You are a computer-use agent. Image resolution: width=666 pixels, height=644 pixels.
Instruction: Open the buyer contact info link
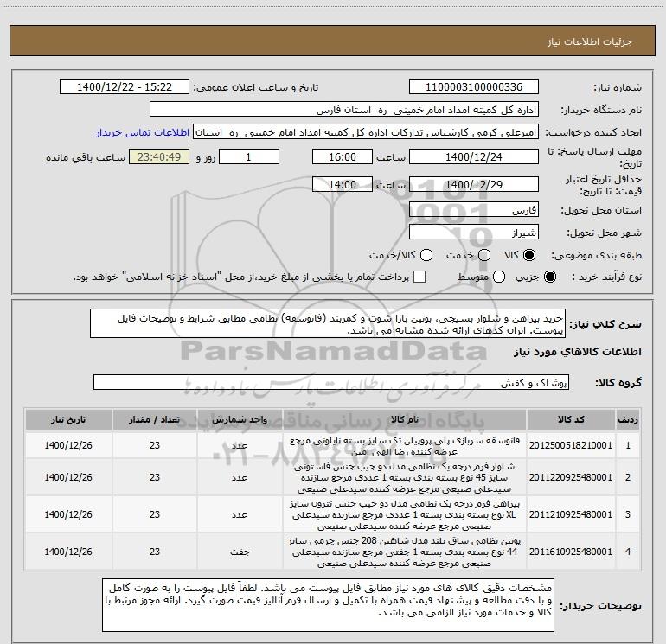click(x=143, y=132)
